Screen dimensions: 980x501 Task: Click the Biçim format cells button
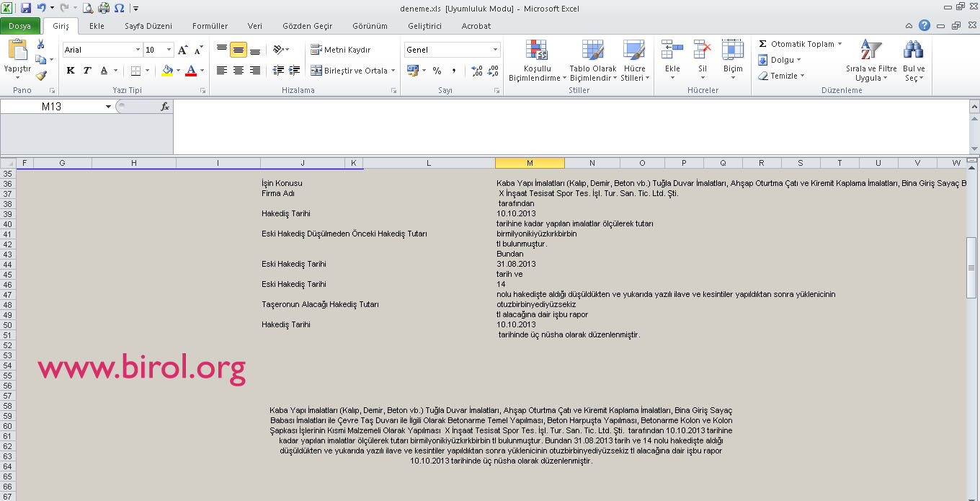tap(733, 61)
